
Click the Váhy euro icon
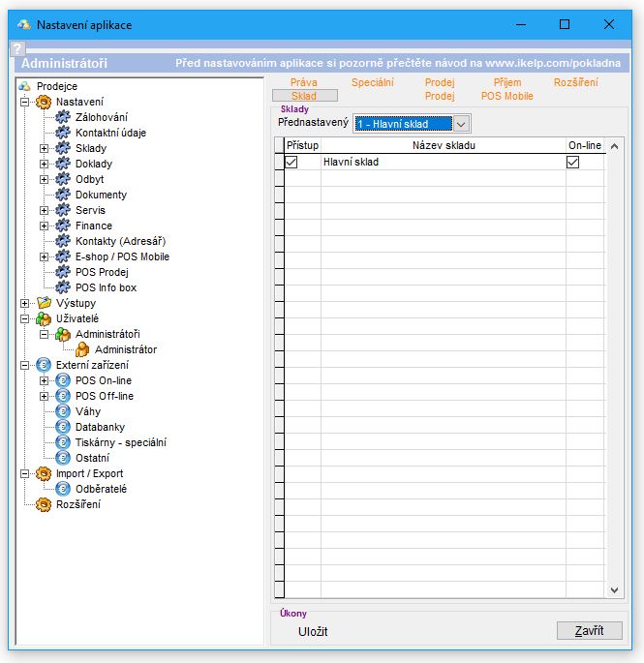pyautogui.click(x=63, y=411)
